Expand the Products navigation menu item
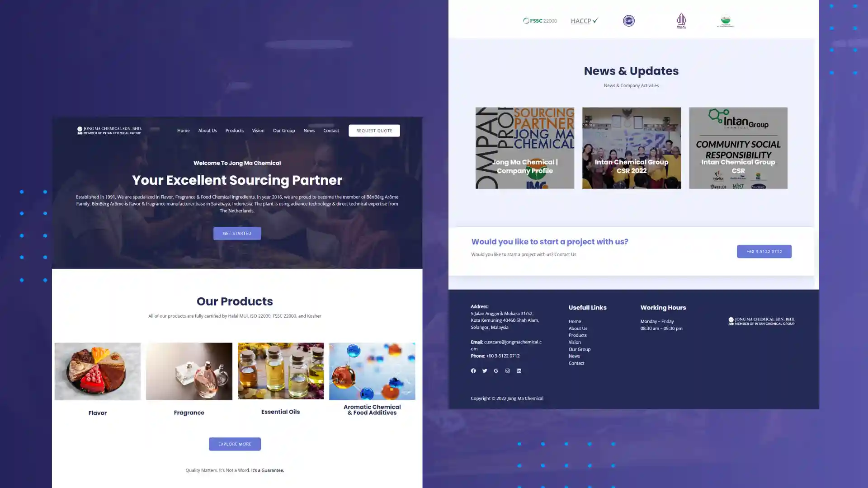The height and width of the screenshot is (488, 868). (x=235, y=130)
